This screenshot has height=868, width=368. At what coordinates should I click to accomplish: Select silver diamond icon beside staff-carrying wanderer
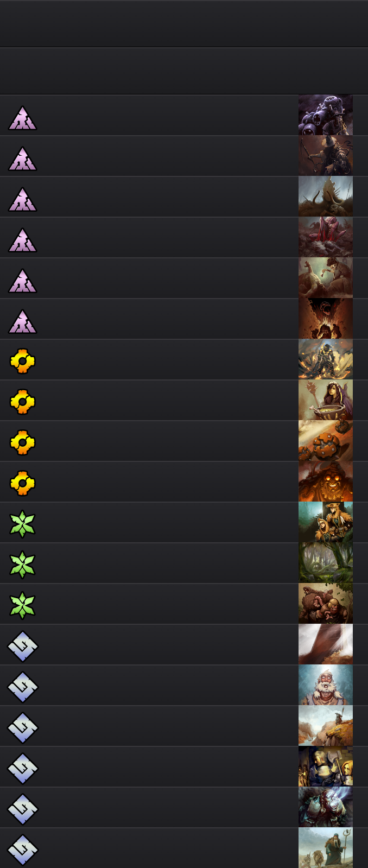point(22,850)
